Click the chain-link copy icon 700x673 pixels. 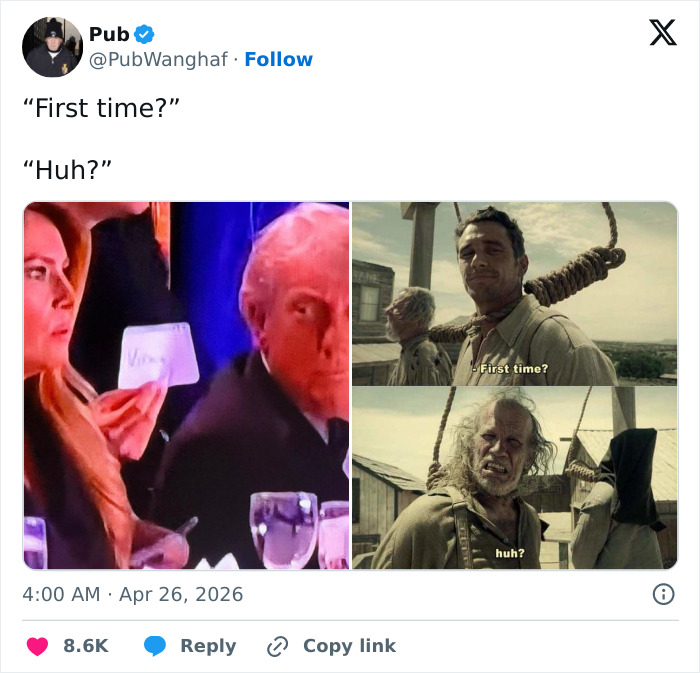(277, 646)
